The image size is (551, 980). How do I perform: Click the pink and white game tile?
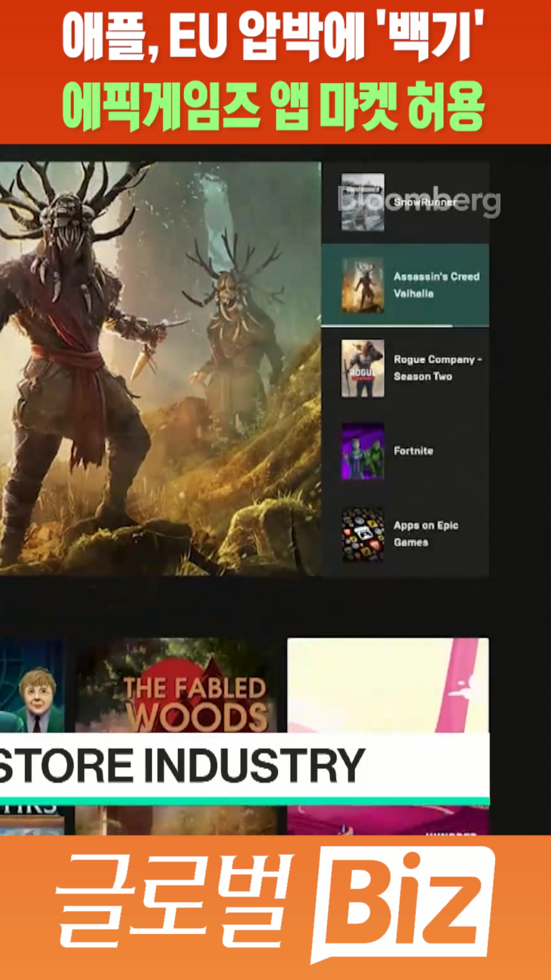pyautogui.click(x=388, y=684)
